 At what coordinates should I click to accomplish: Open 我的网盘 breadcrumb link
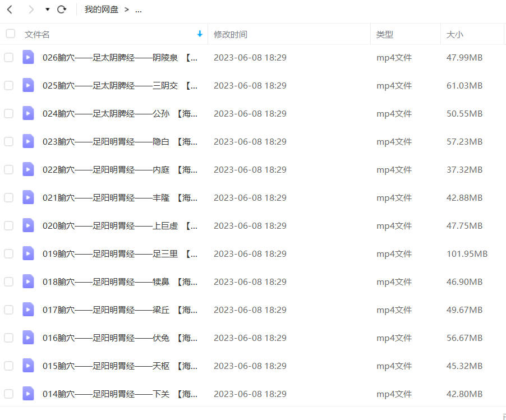click(x=102, y=10)
